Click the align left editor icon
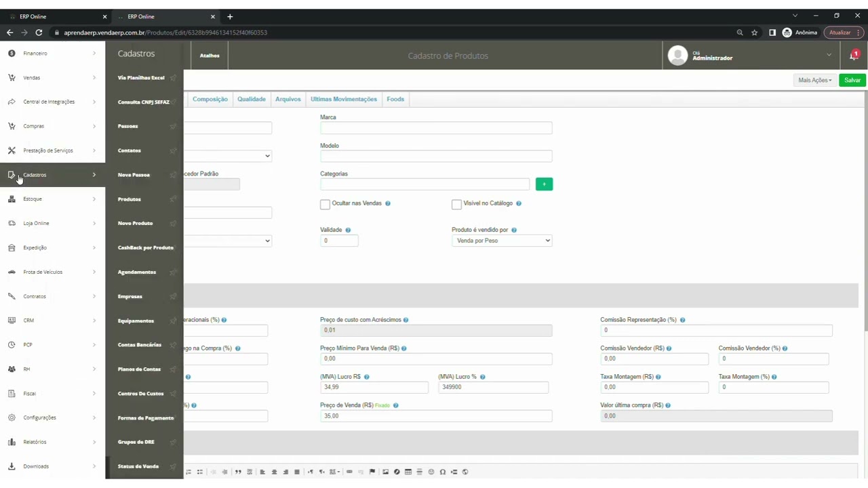This screenshot has height=488, width=868. coord(262,472)
